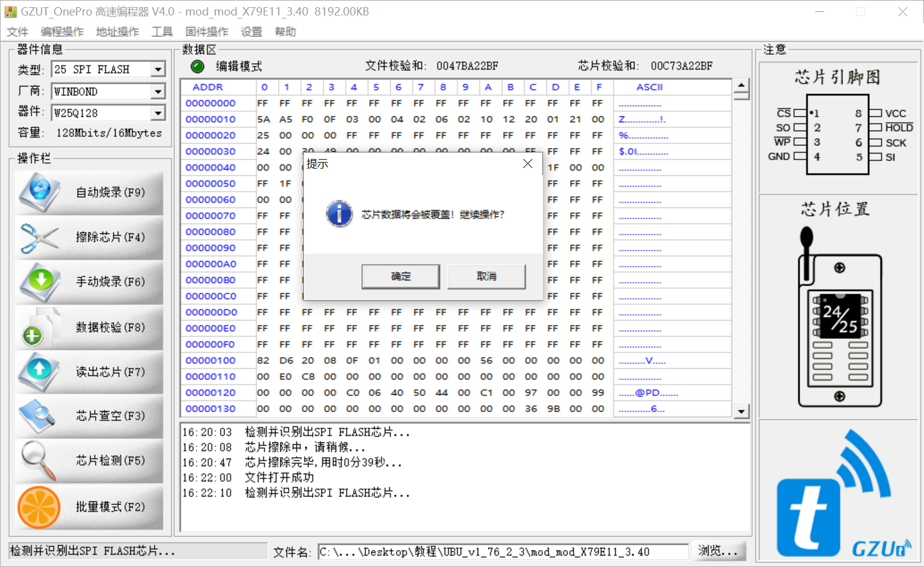The height and width of the screenshot is (567, 924).
Task: Click the scissors icon for 擦除芯片 (F4)
Action: click(x=39, y=238)
